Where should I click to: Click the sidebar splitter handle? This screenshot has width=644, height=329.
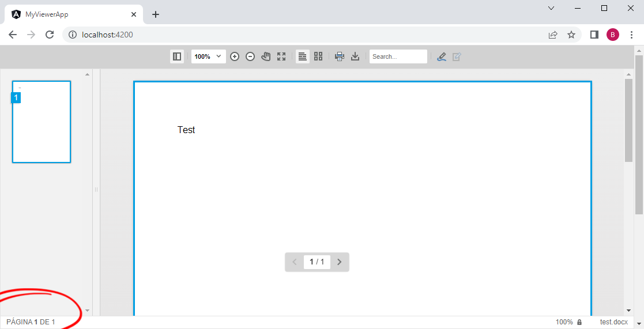point(96,190)
